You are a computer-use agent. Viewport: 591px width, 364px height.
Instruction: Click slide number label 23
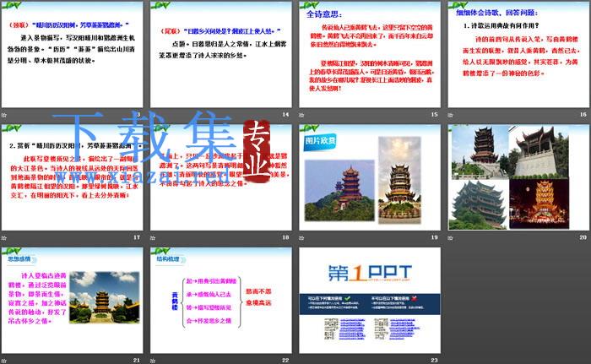point(435,361)
